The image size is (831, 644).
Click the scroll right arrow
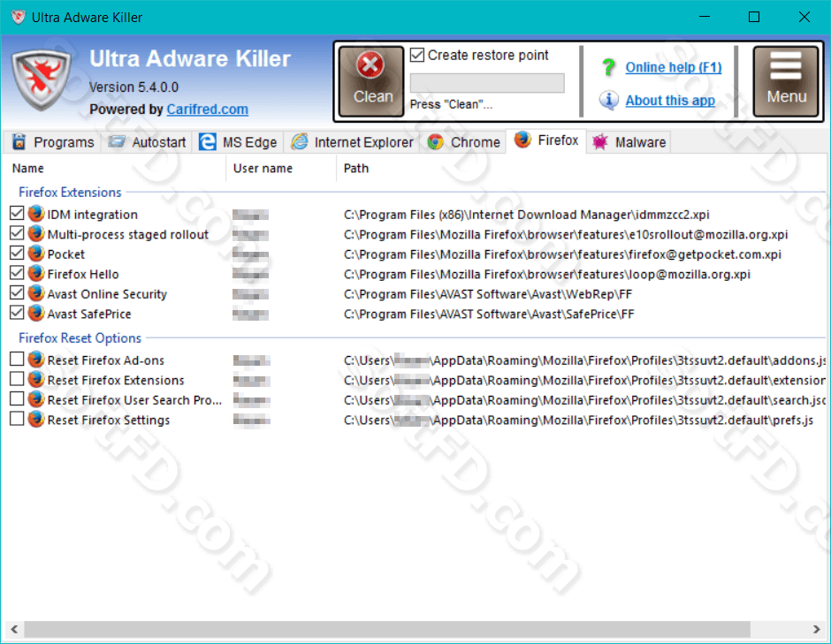coord(816,629)
